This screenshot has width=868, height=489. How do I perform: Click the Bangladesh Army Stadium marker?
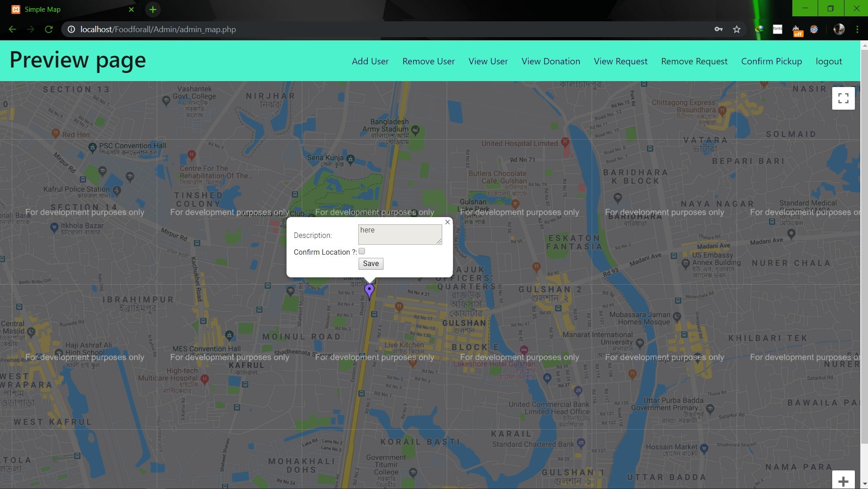415,131
